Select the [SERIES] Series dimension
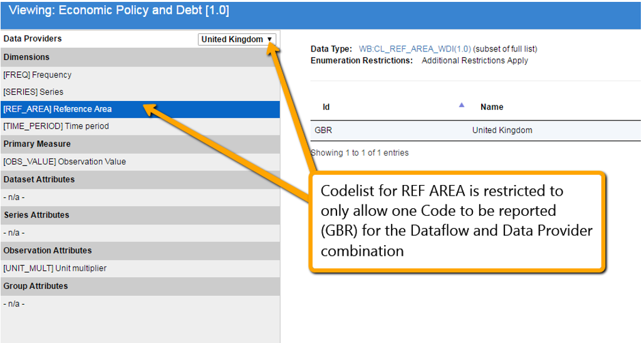 pos(33,92)
